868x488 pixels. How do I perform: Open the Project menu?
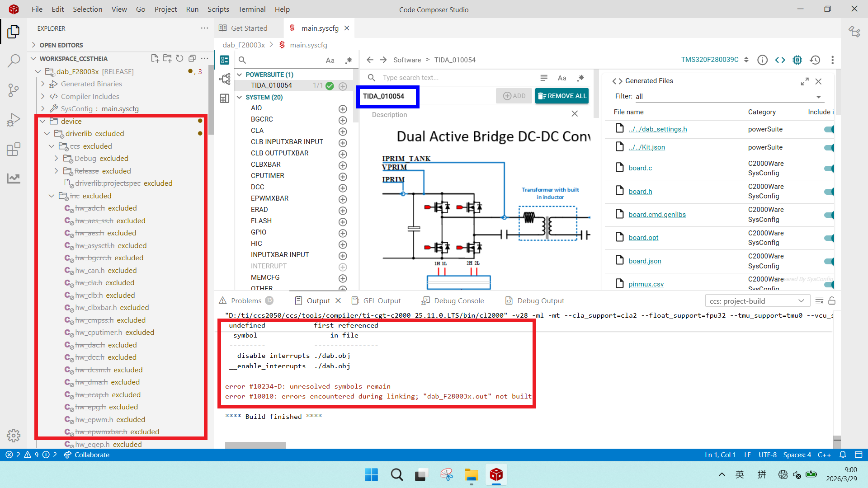[165, 9]
